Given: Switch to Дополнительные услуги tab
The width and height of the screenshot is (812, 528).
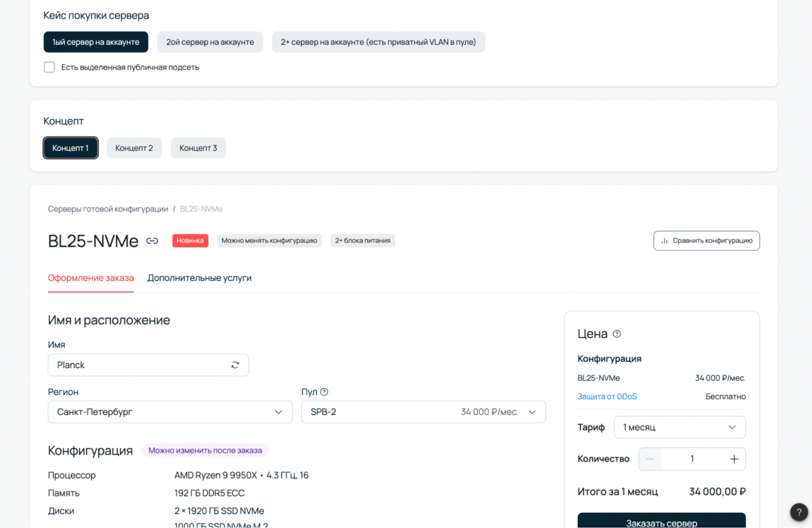Looking at the screenshot, I should pyautogui.click(x=199, y=278).
